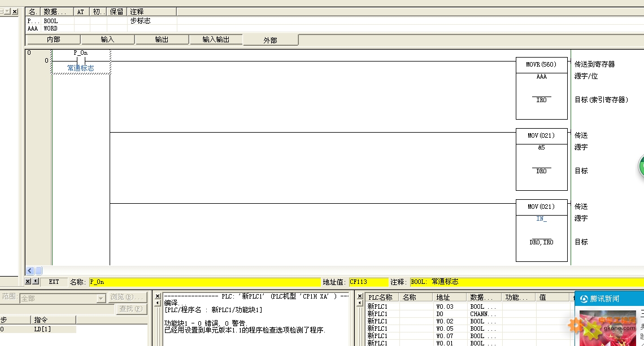Switch to the 外部 variables tab
The image size is (644, 346).
(x=270, y=40)
